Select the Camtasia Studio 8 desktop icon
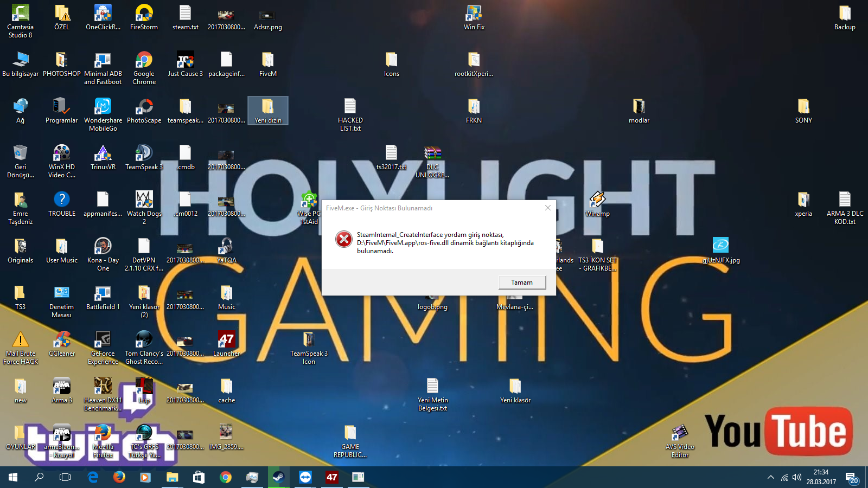Image resolution: width=868 pixels, height=488 pixels. tap(21, 22)
